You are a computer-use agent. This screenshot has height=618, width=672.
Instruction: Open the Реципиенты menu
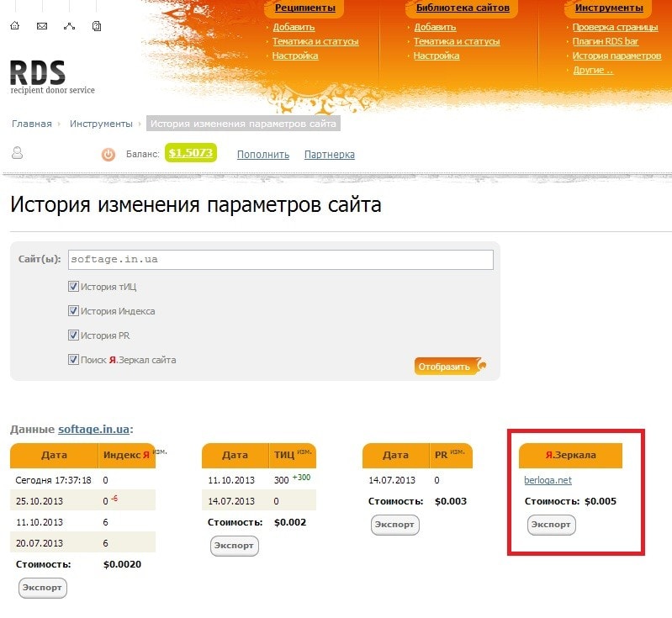[305, 8]
